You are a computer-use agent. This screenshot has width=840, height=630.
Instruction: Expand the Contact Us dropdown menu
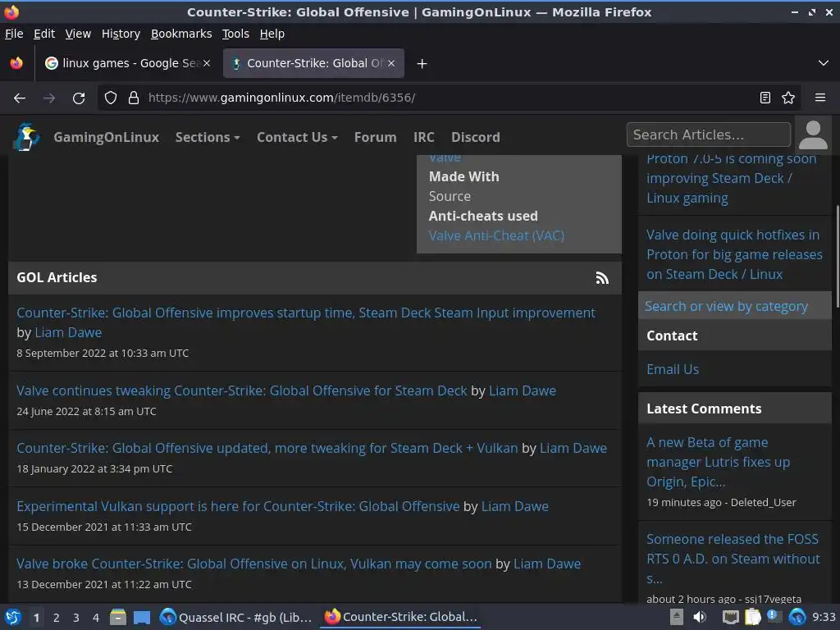(x=297, y=137)
